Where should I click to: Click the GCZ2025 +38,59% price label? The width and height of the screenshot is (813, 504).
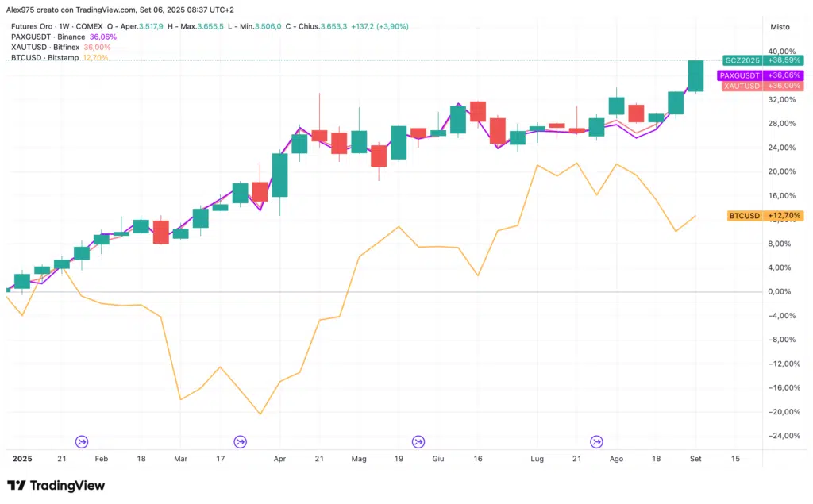coord(762,60)
